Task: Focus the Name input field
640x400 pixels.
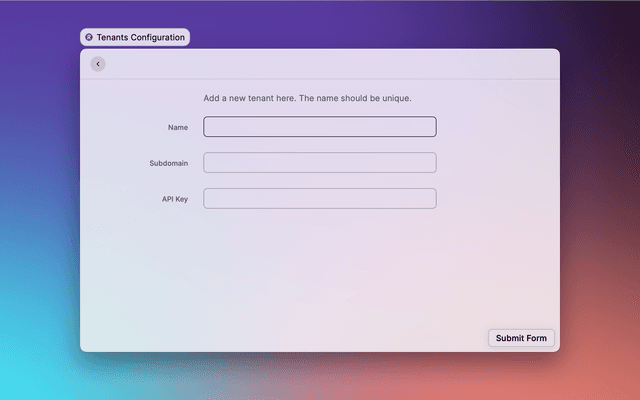Action: pyautogui.click(x=319, y=127)
